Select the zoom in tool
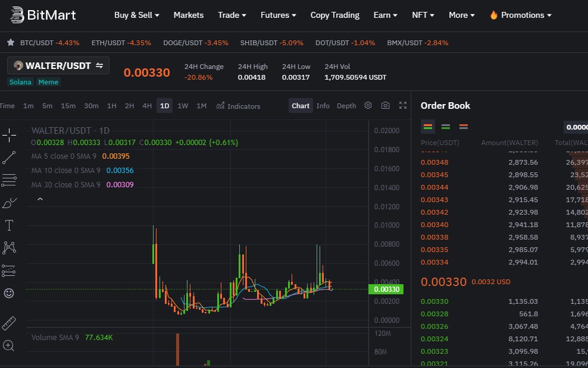The height and width of the screenshot is (368, 588). pyautogui.click(x=8, y=345)
